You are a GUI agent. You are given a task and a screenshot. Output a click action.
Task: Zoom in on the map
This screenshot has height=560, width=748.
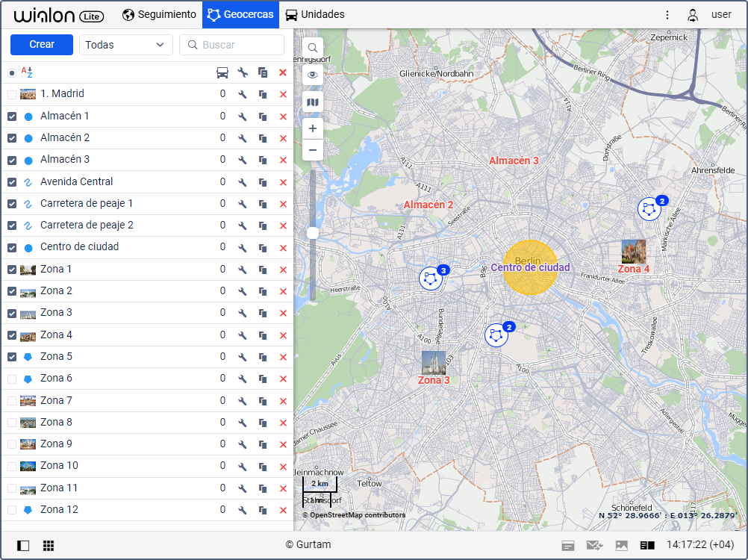pyautogui.click(x=313, y=128)
